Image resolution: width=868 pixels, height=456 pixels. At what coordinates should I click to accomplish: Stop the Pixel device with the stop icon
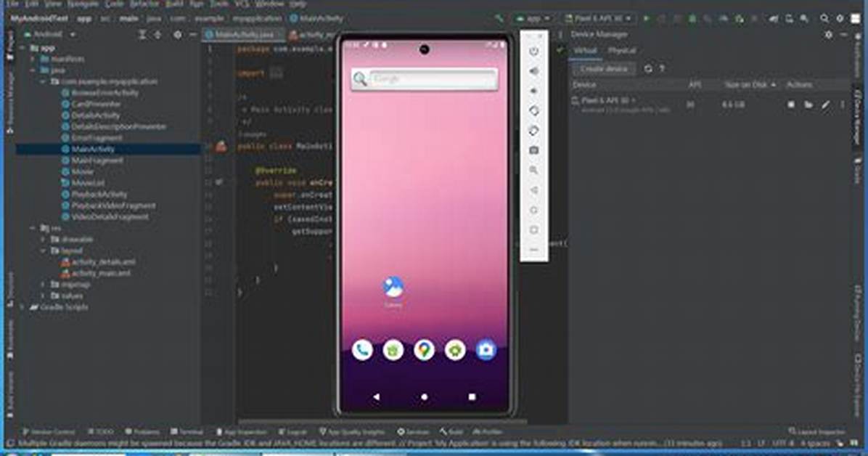791,104
